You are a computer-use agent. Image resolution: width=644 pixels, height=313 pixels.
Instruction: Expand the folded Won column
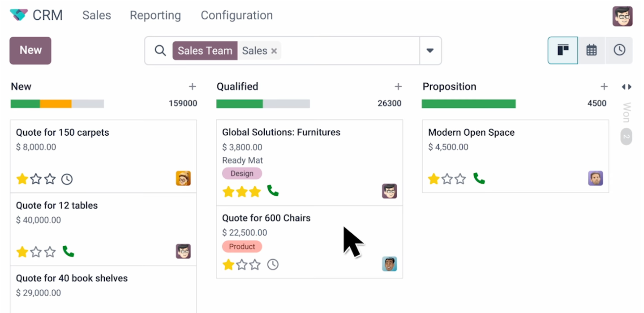(x=626, y=116)
